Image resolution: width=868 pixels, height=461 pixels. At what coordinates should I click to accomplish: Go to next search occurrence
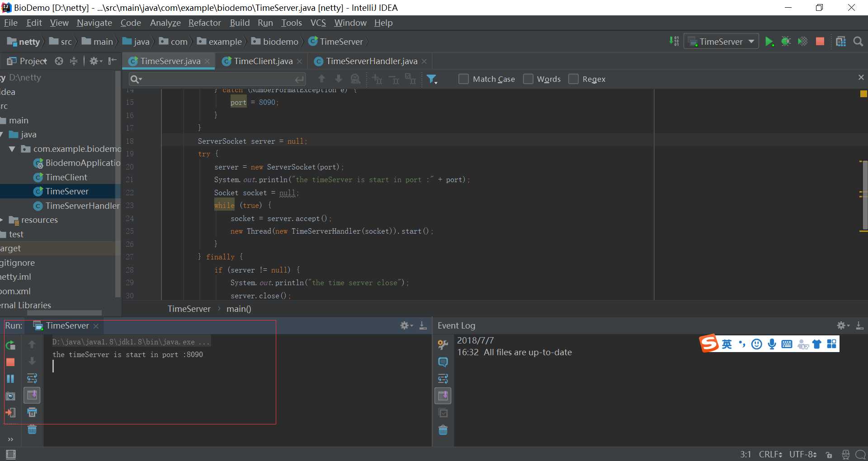coord(338,79)
